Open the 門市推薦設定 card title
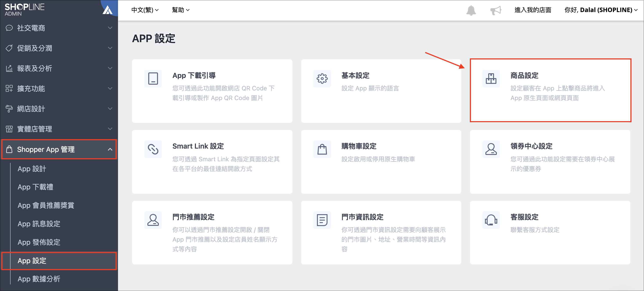Image resolution: width=644 pixels, height=291 pixels. point(193,217)
